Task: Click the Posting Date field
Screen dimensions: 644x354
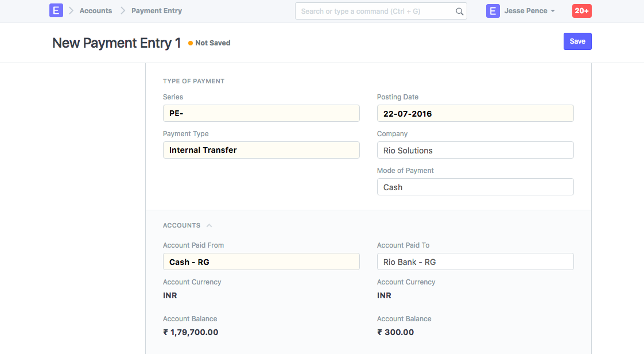Action: coord(475,113)
